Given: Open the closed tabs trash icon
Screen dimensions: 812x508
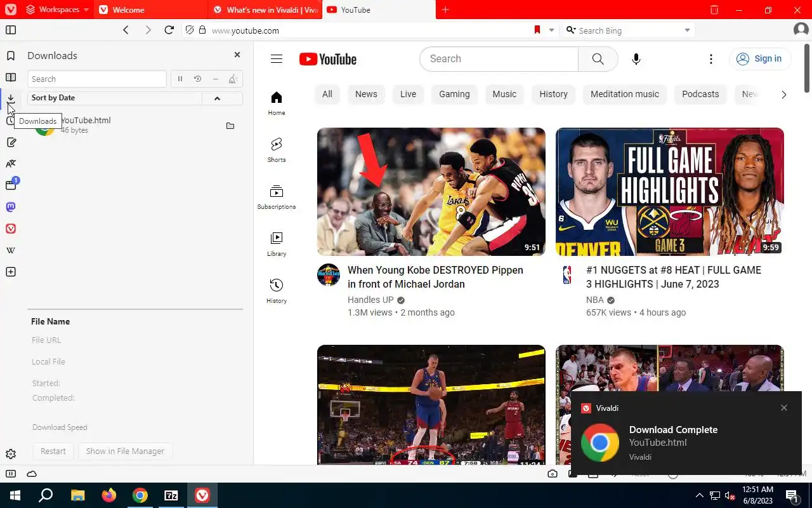Looking at the screenshot, I should tap(714, 10).
